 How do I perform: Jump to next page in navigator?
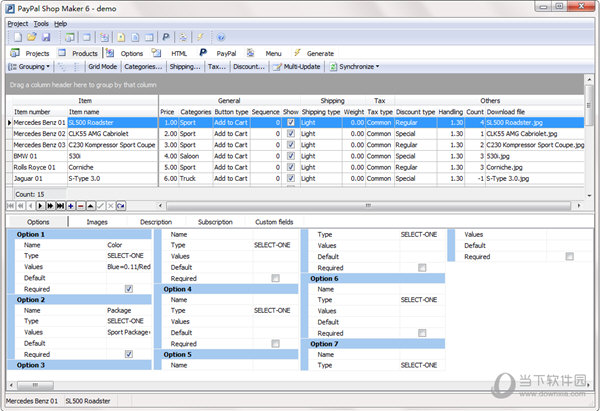(51, 206)
